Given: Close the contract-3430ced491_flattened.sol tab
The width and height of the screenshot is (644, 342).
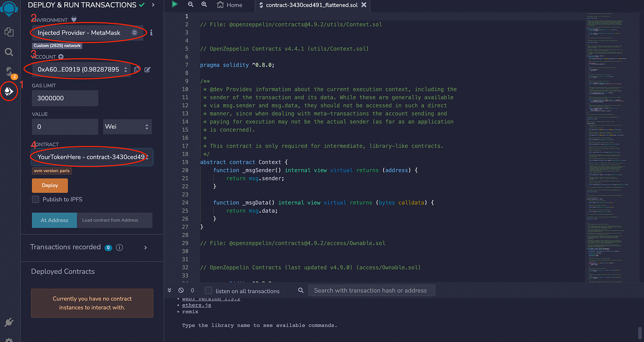Looking at the screenshot, I should (x=364, y=5).
